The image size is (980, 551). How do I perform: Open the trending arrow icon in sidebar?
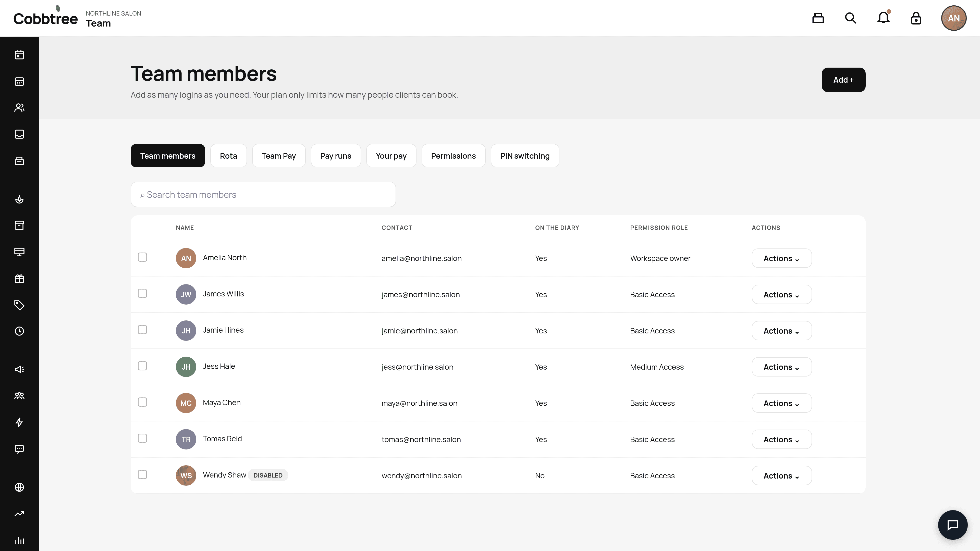[19, 514]
